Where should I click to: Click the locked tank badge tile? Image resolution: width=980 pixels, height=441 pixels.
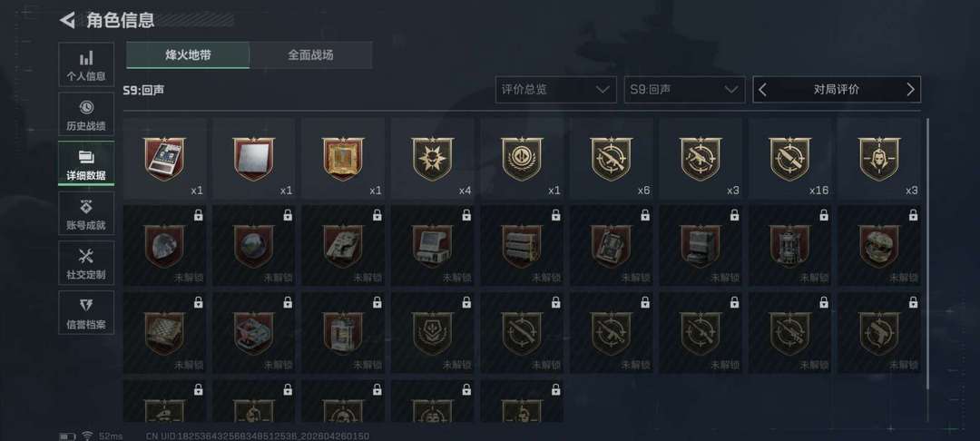343,246
